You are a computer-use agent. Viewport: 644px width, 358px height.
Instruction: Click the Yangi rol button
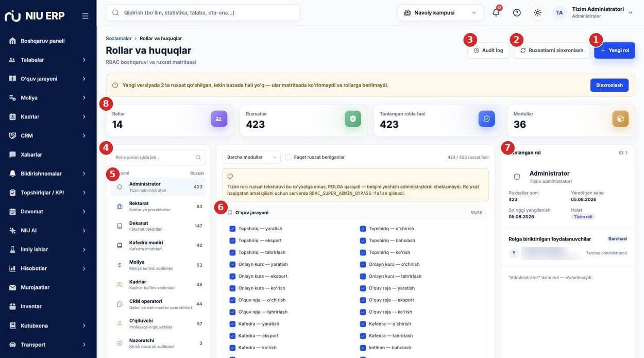(615, 50)
